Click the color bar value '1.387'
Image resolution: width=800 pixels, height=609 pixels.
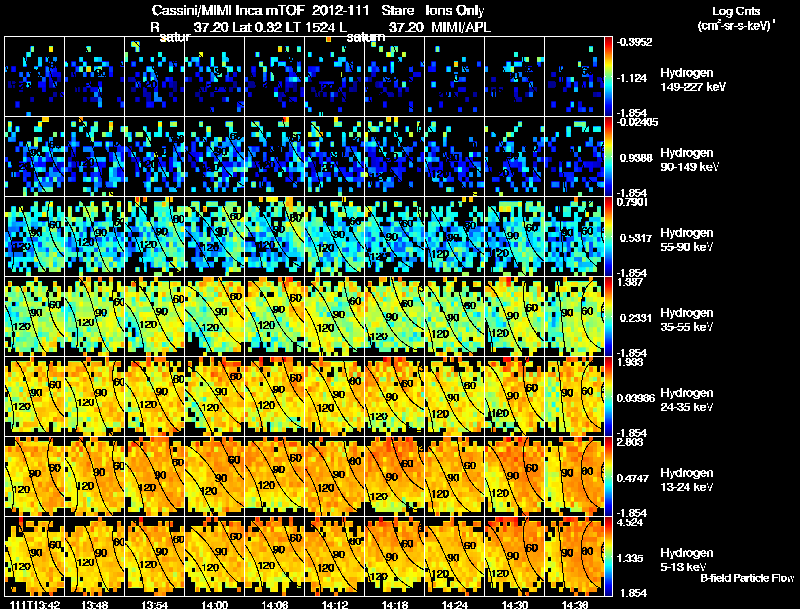(x=630, y=282)
